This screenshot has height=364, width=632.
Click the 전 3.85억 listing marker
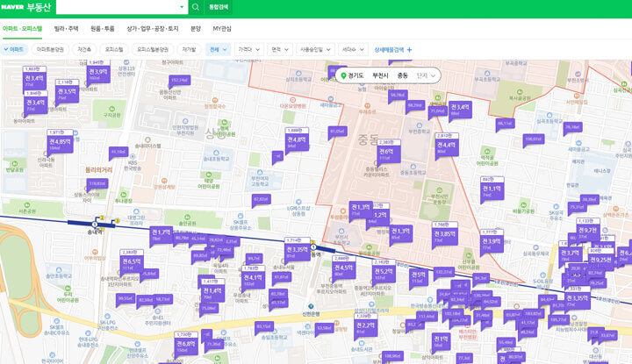(444, 234)
